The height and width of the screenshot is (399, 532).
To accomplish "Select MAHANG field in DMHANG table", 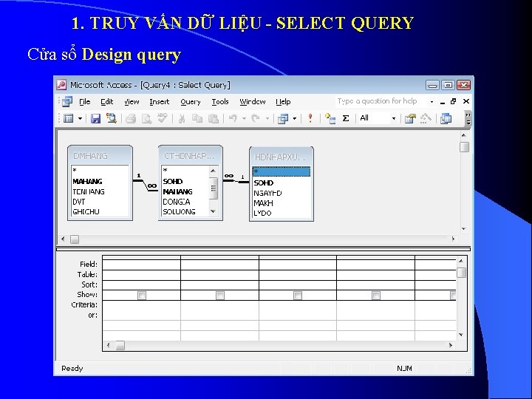I will [x=87, y=182].
